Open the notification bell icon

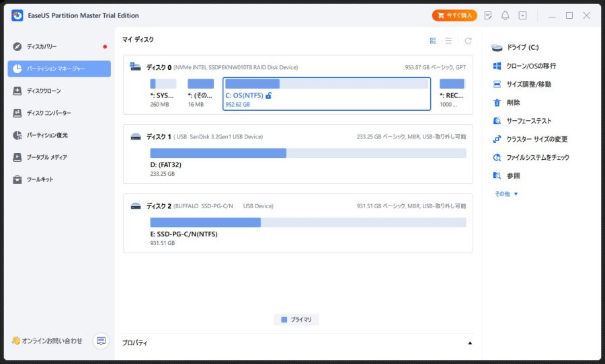(x=505, y=15)
